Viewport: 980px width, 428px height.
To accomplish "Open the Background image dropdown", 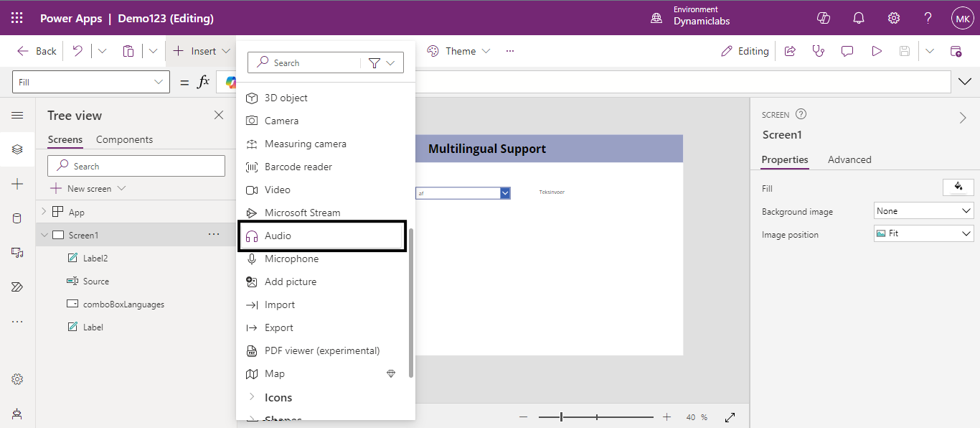I will click(x=923, y=211).
